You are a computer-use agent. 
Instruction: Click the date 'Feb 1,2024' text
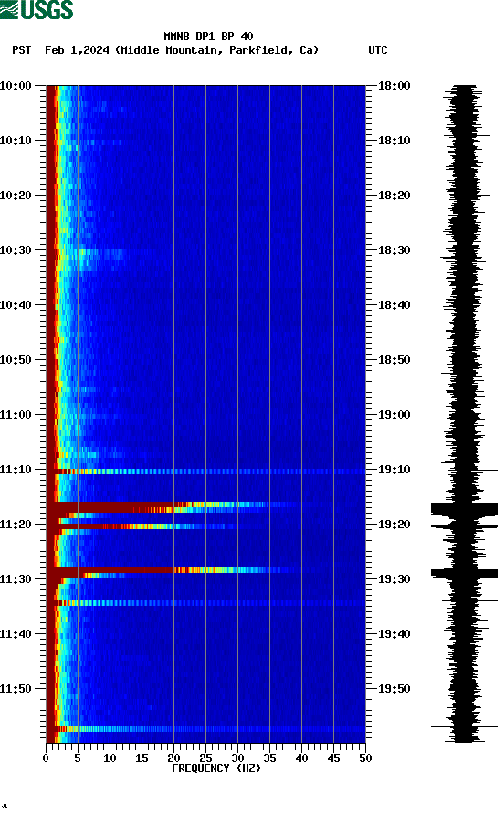tap(77, 50)
